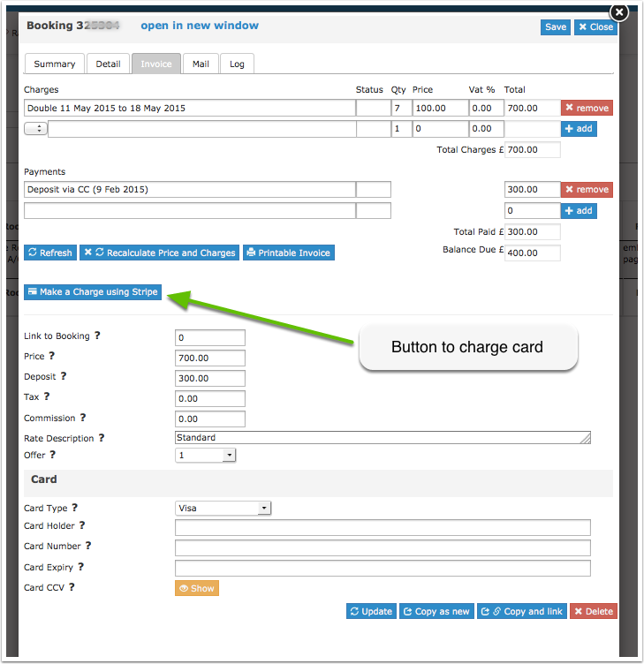Click the empty new payment description field

point(190,210)
